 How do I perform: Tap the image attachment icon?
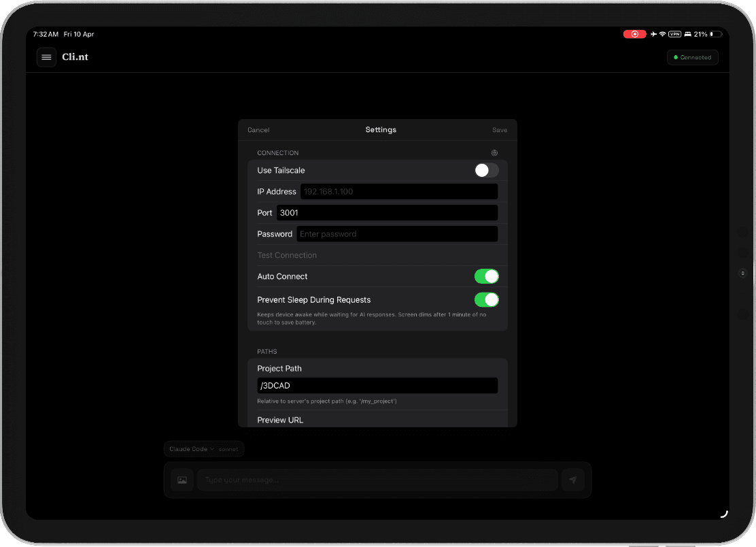(182, 480)
